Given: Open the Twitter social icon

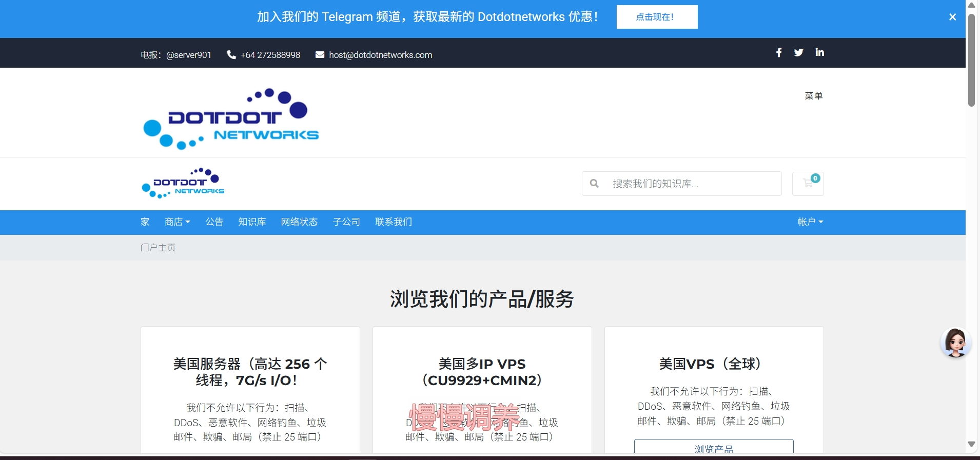Looking at the screenshot, I should click(x=798, y=52).
